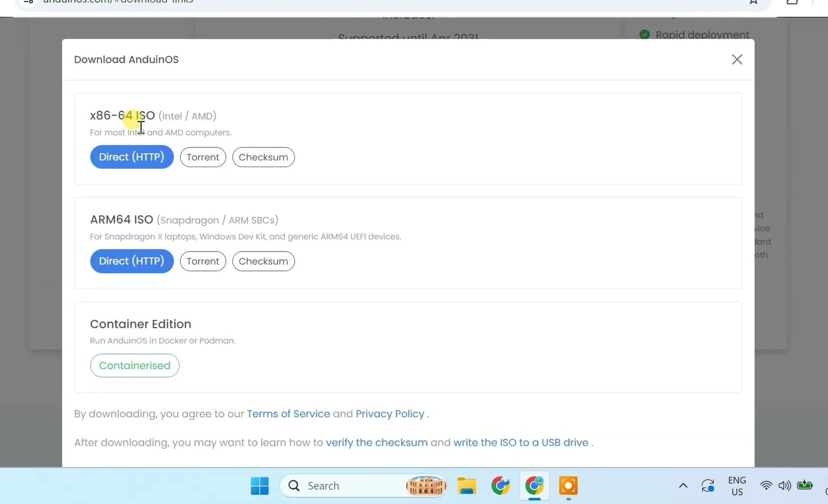Follow the write the ISO to a USB drive link
828x504 pixels.
pyautogui.click(x=521, y=442)
